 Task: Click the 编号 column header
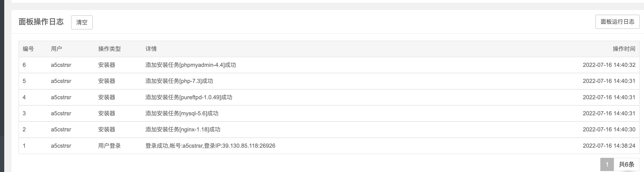tap(28, 49)
